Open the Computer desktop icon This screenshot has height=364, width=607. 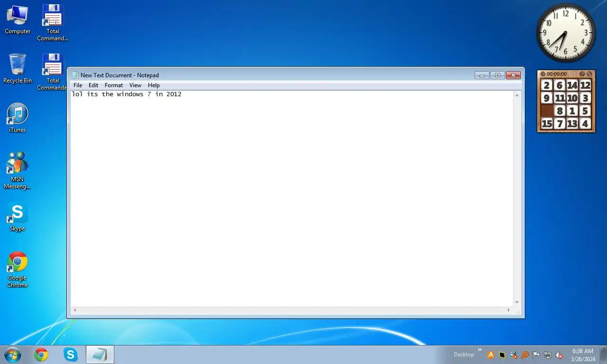(18, 20)
